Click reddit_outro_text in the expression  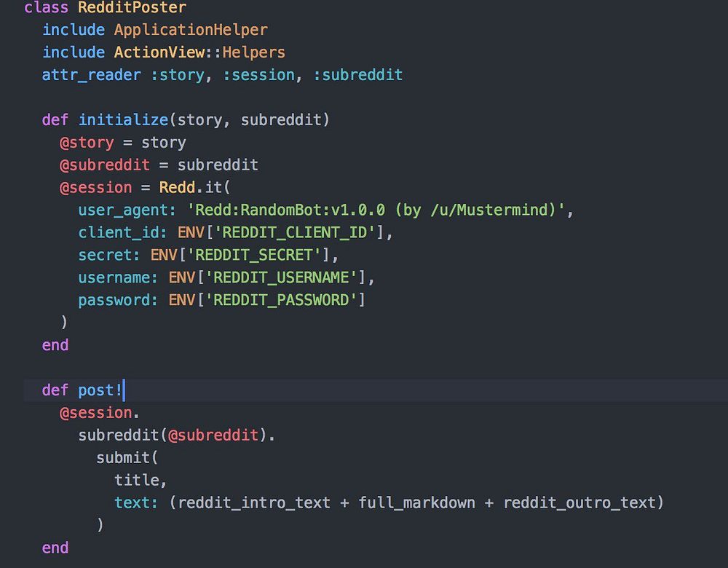(579, 502)
